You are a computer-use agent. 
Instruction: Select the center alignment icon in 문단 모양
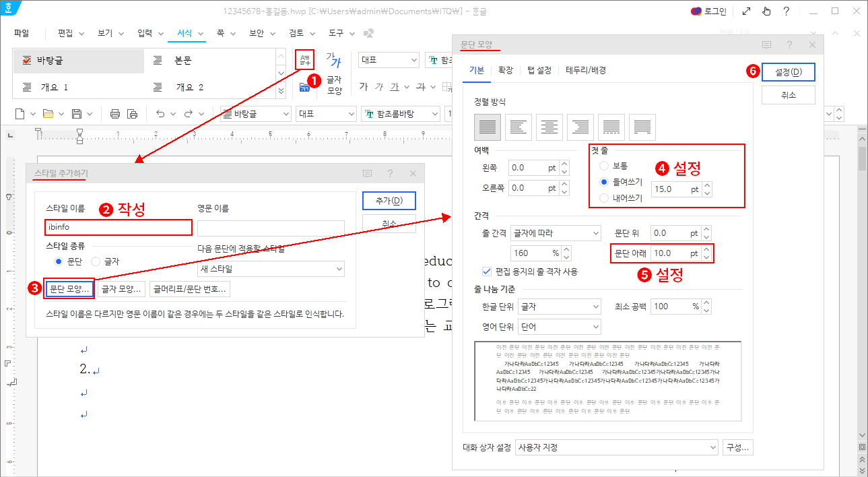tap(549, 127)
